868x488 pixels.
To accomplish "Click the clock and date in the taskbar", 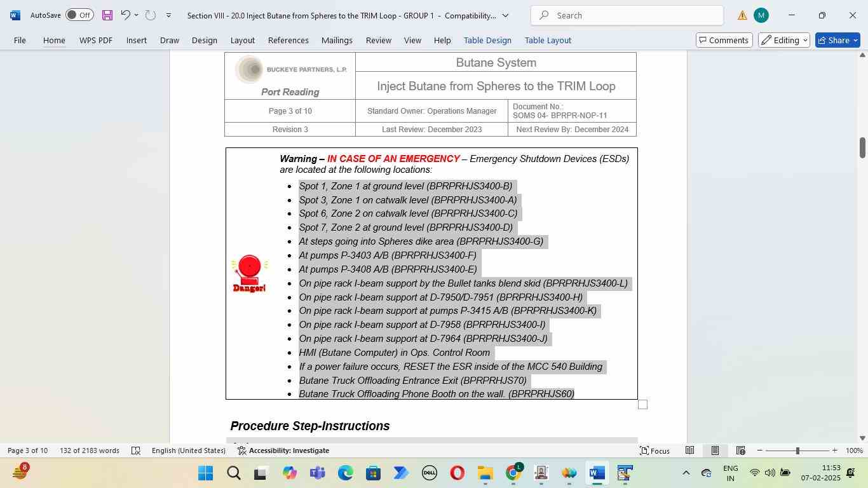I will pos(820,473).
